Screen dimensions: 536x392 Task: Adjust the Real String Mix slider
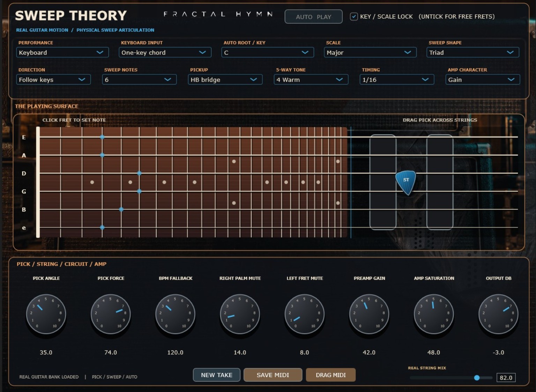click(451, 378)
